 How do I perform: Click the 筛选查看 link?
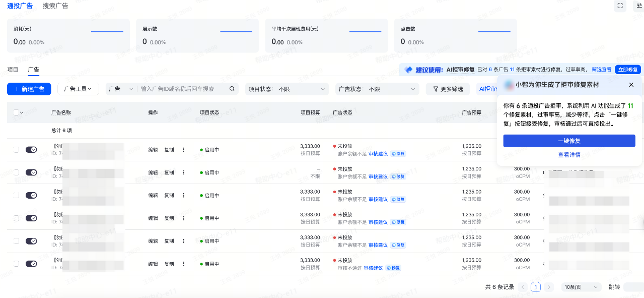602,70
